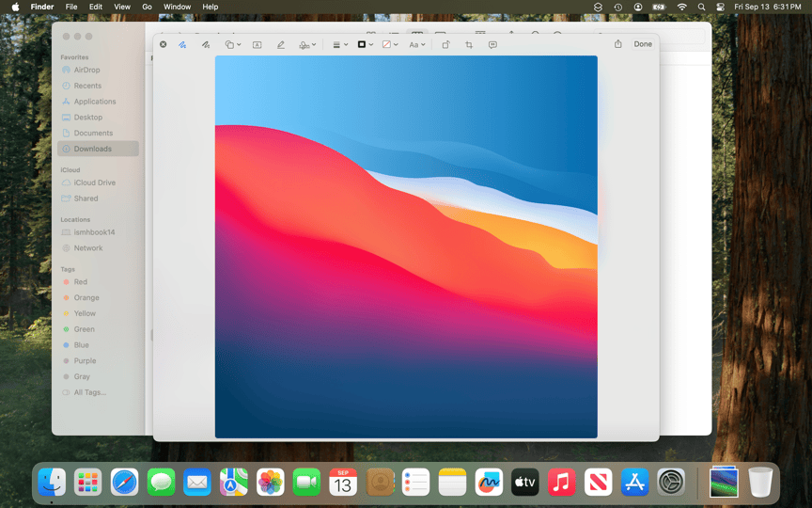Open App Store from the Dock
The image size is (812, 508).
pos(635,482)
